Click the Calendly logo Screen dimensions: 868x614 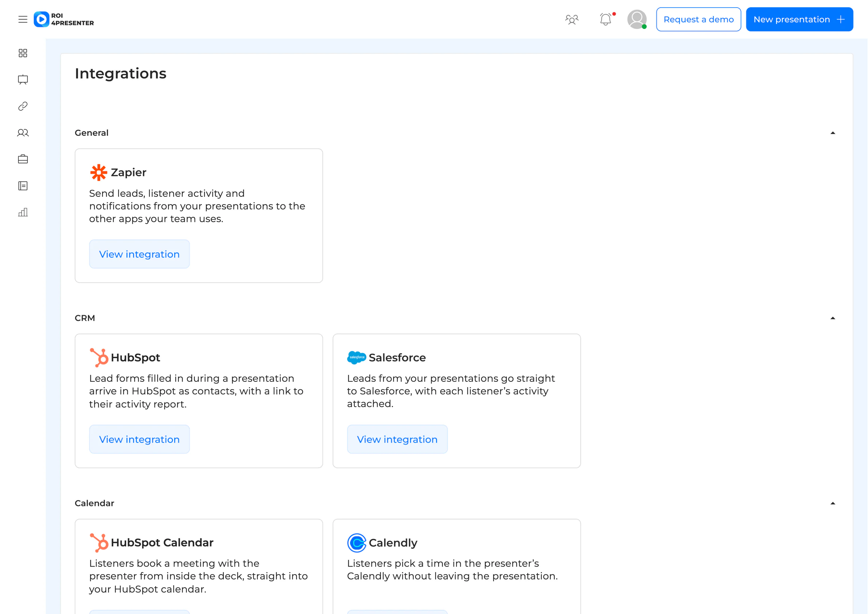pyautogui.click(x=357, y=543)
